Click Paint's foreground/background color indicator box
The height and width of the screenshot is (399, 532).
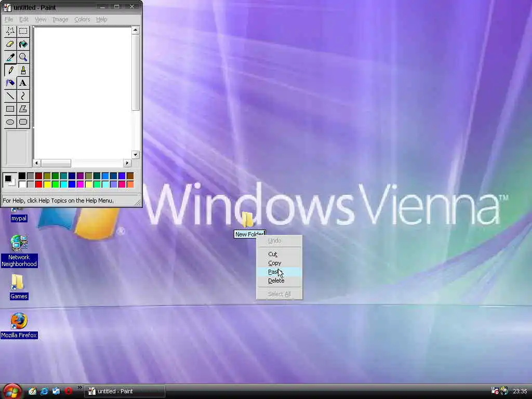click(x=9, y=180)
